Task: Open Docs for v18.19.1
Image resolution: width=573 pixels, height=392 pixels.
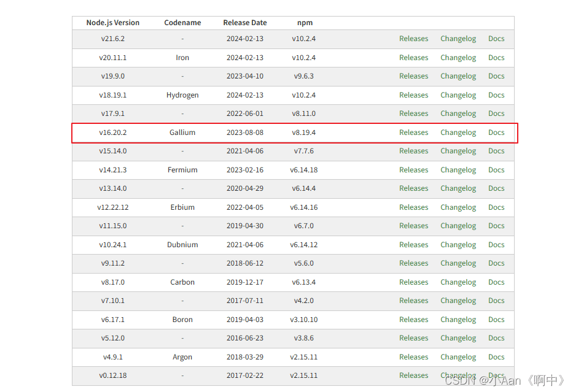Action: (x=496, y=95)
